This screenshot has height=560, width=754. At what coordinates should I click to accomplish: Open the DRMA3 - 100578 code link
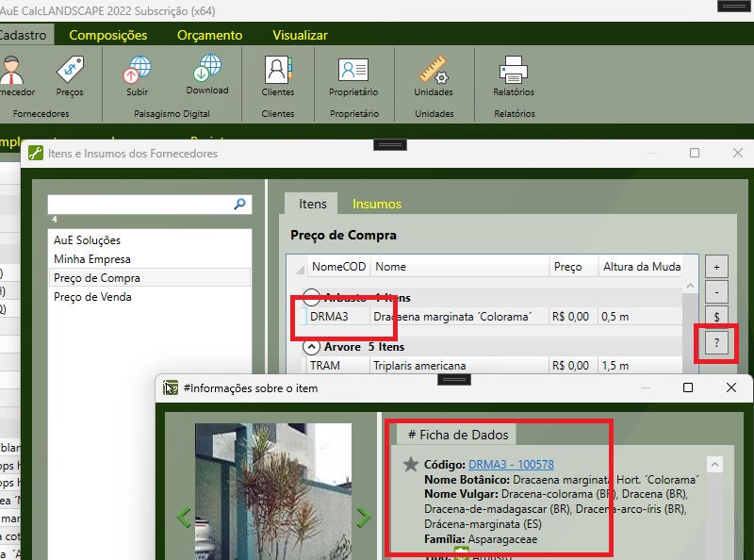(511, 465)
